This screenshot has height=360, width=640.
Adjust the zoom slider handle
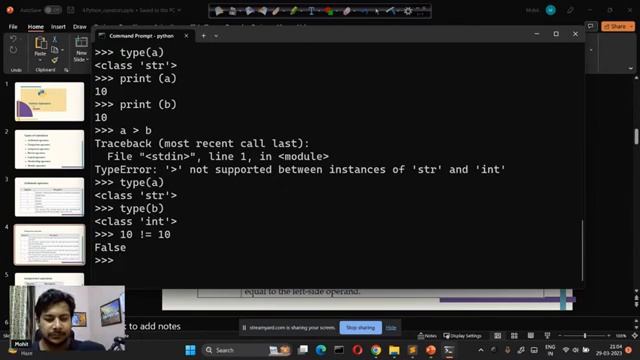click(x=584, y=336)
